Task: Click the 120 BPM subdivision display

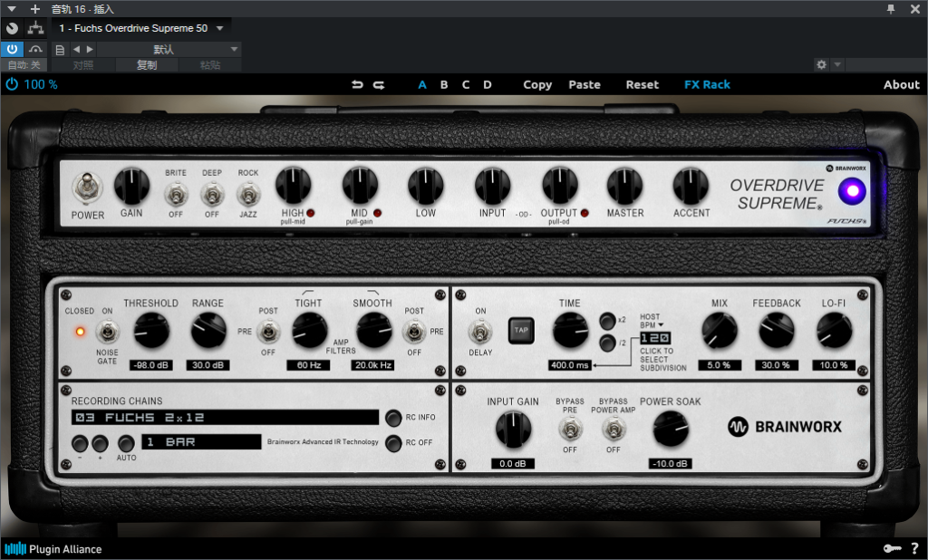Action: tap(655, 338)
